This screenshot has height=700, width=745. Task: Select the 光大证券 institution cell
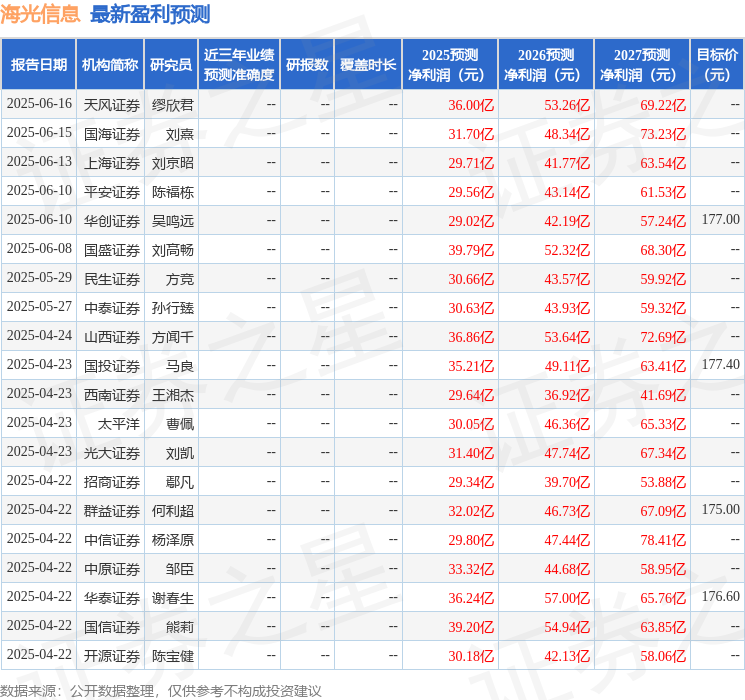click(x=112, y=453)
